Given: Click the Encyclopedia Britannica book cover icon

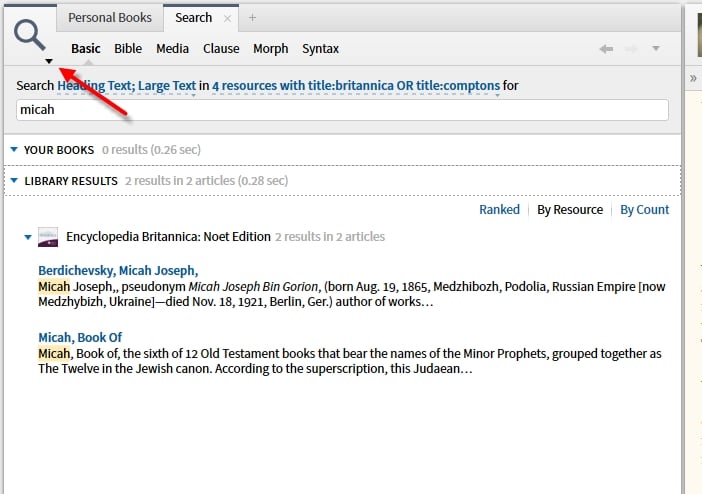Looking at the screenshot, I should pos(48,237).
